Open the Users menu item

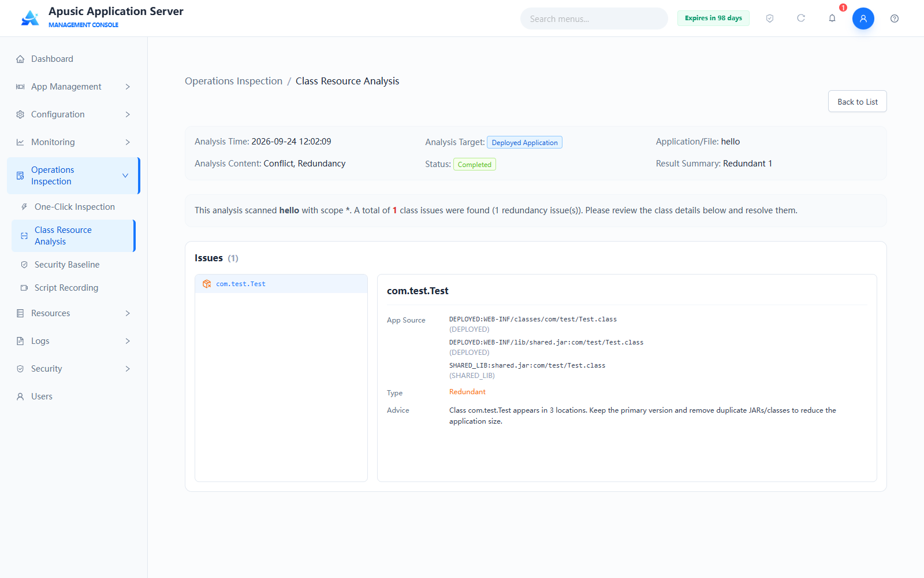tap(73, 397)
